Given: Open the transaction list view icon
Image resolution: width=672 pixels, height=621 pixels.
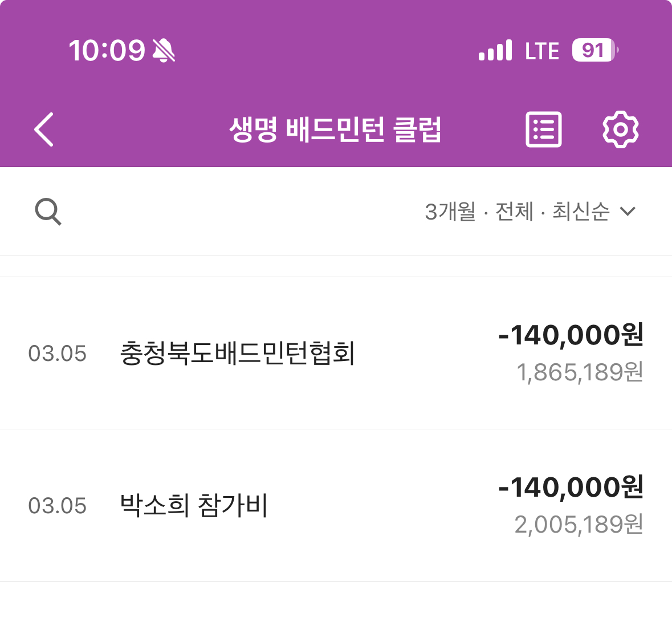Looking at the screenshot, I should (x=543, y=129).
